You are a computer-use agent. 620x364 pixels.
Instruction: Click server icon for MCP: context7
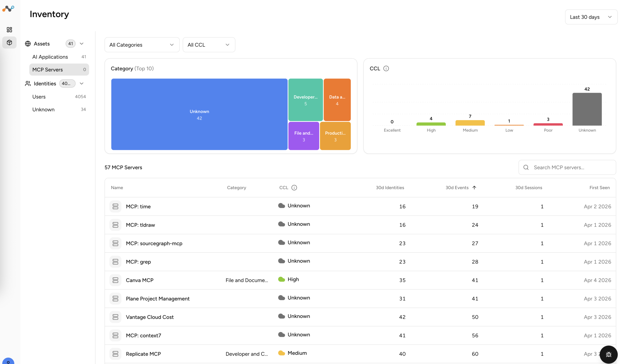point(115,335)
